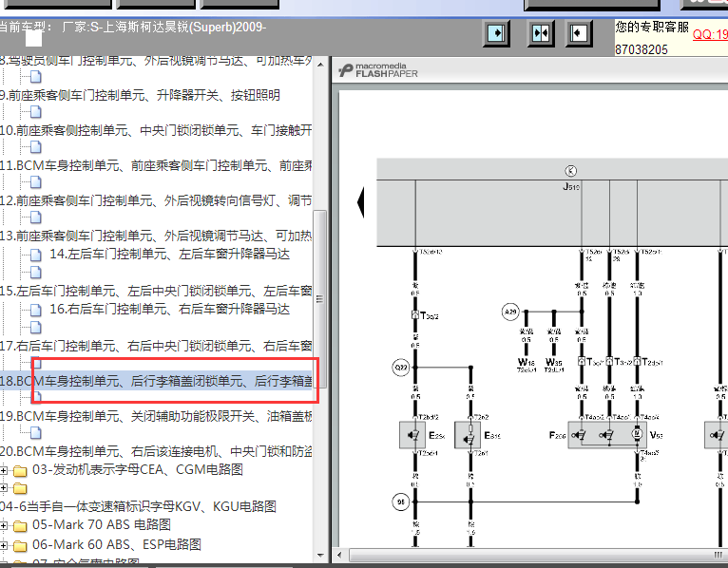
Task: Click the Macromedia FlashPaper logo
Action: pos(378,70)
